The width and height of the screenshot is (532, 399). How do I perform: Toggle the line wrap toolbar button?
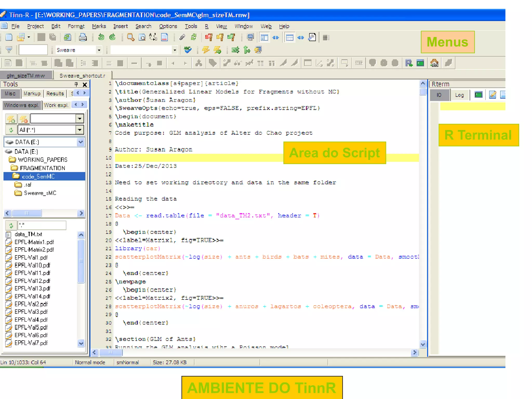pos(326,37)
